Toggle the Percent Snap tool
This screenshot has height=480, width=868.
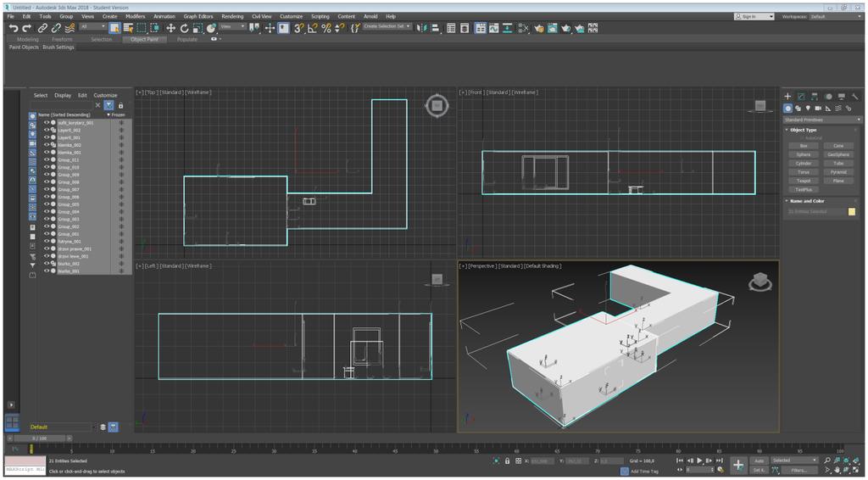(x=326, y=28)
